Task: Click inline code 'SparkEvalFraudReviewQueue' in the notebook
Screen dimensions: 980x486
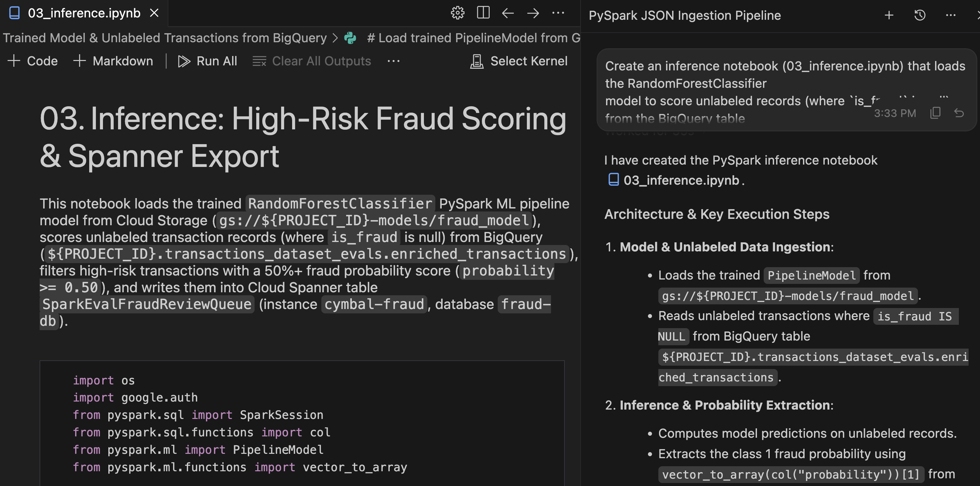Action: [x=147, y=304]
